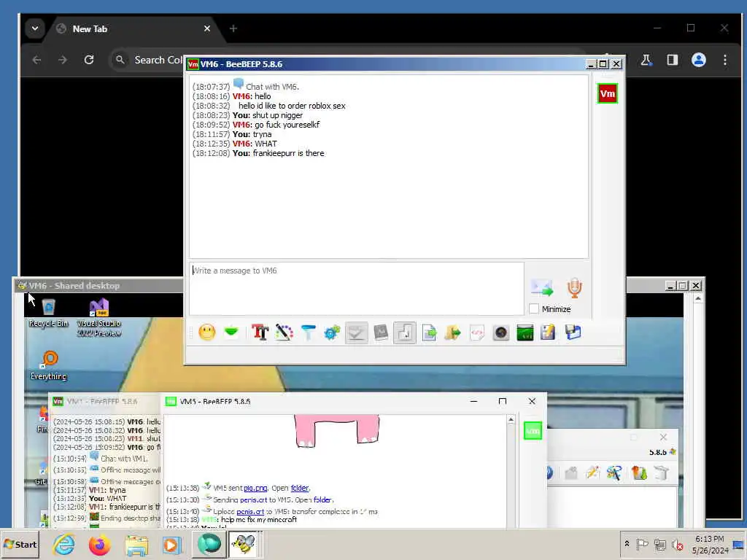This screenshot has height=560, width=747.
Task: Open File Explorer from taskbar
Action: coord(136,544)
